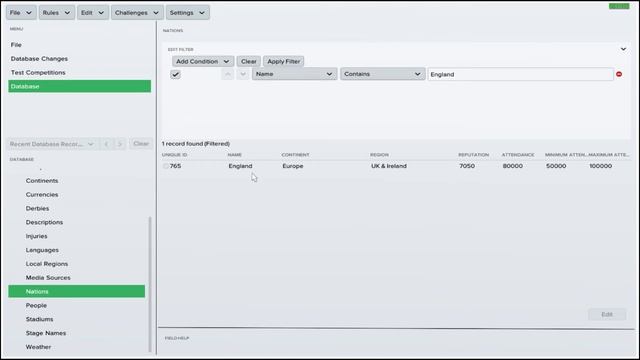640x360 pixels.
Task: Sort by Name column header
Action: coord(235,155)
